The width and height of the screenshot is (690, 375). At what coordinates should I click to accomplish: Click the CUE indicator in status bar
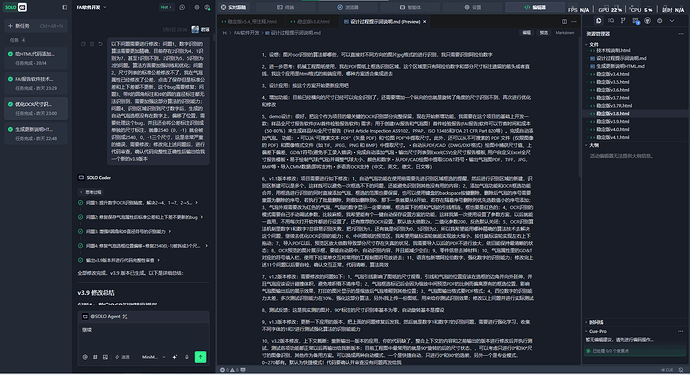(667, 370)
